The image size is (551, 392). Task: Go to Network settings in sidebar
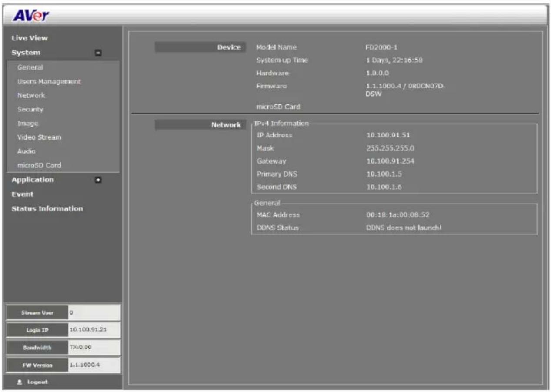tap(31, 95)
